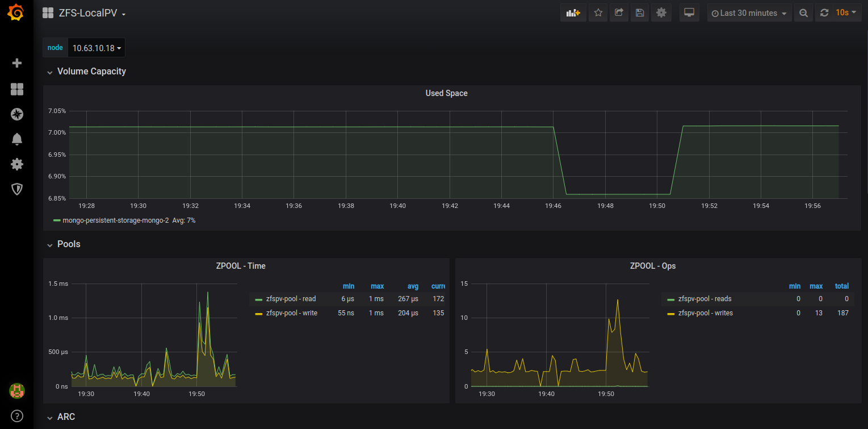Click the Add panel toolbar icon
This screenshot has height=429, width=868.
pyautogui.click(x=573, y=13)
